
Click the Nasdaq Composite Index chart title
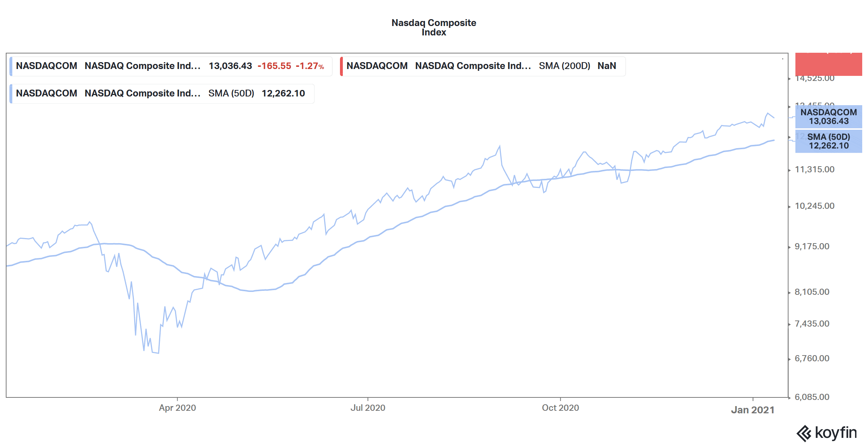pos(434,27)
